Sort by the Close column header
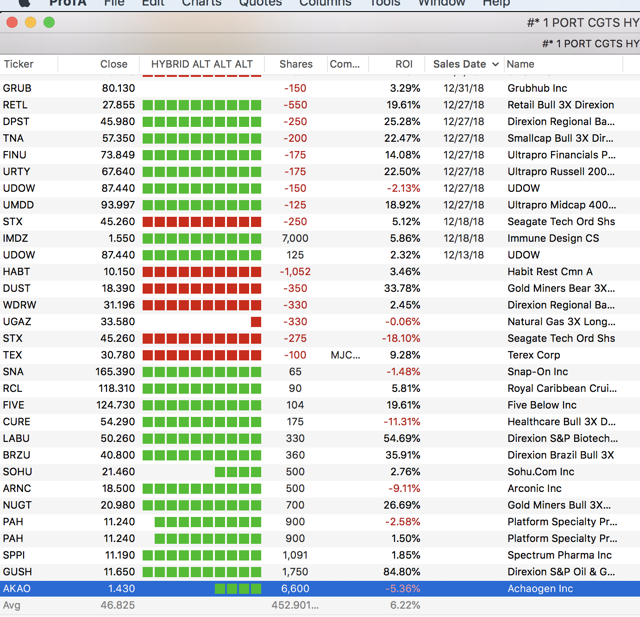 click(113, 64)
